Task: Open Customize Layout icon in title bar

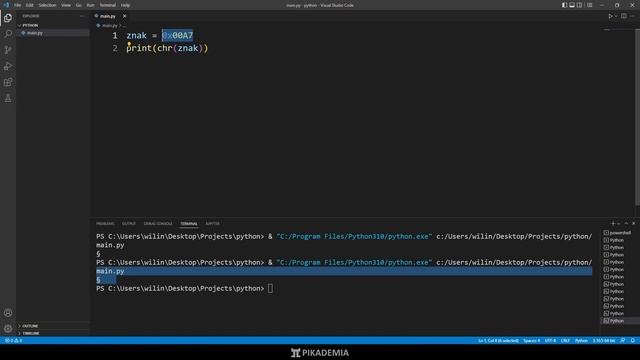Action: (589, 5)
